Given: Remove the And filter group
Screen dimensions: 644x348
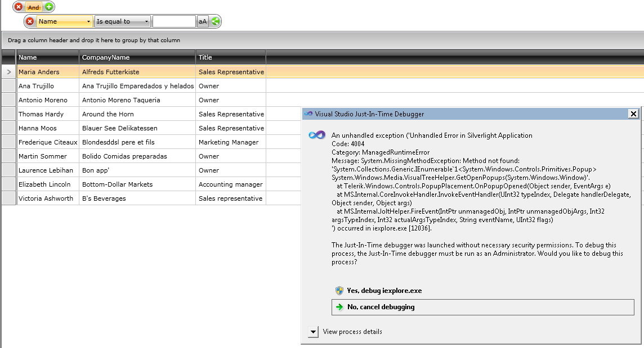Looking at the screenshot, I should 19,7.
